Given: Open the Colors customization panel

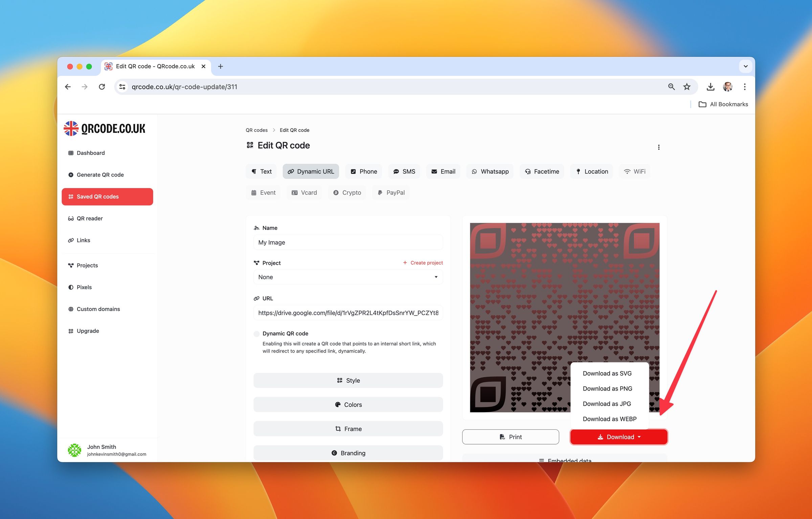Looking at the screenshot, I should [348, 404].
